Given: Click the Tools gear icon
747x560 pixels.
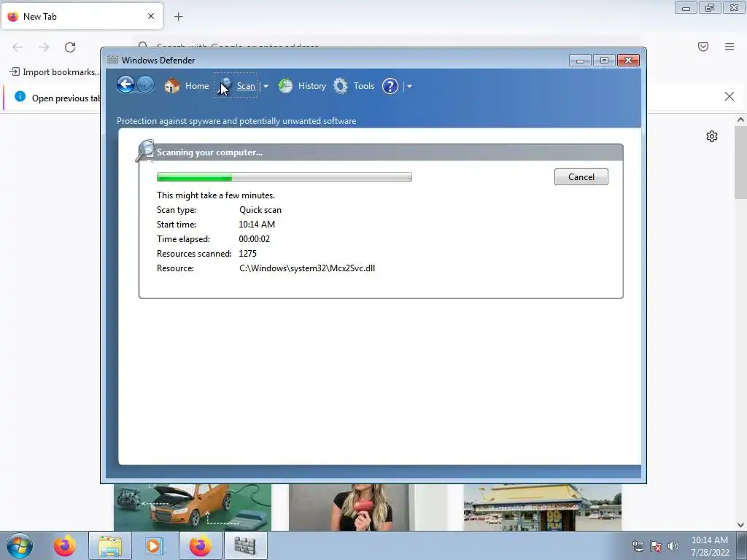Looking at the screenshot, I should tap(340, 86).
